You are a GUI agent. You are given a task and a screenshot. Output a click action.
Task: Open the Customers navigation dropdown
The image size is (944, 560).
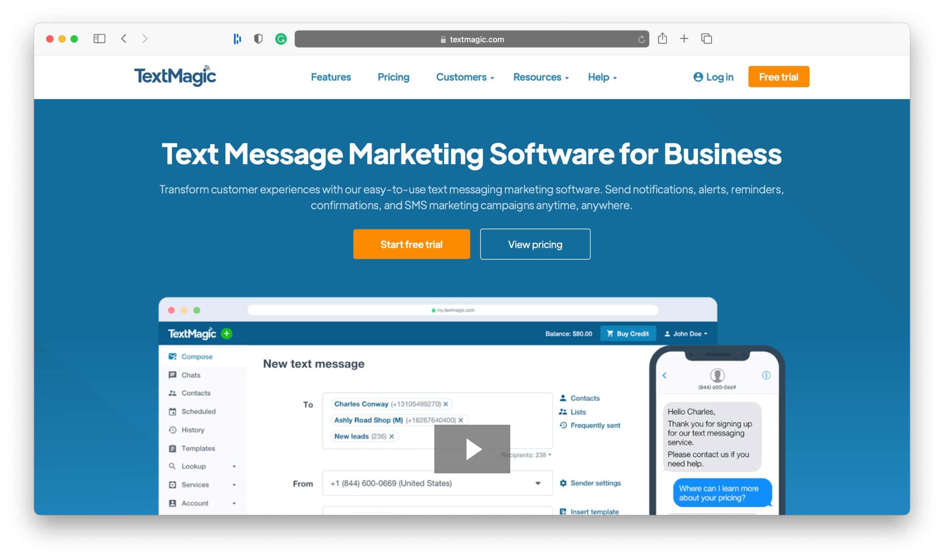(465, 77)
